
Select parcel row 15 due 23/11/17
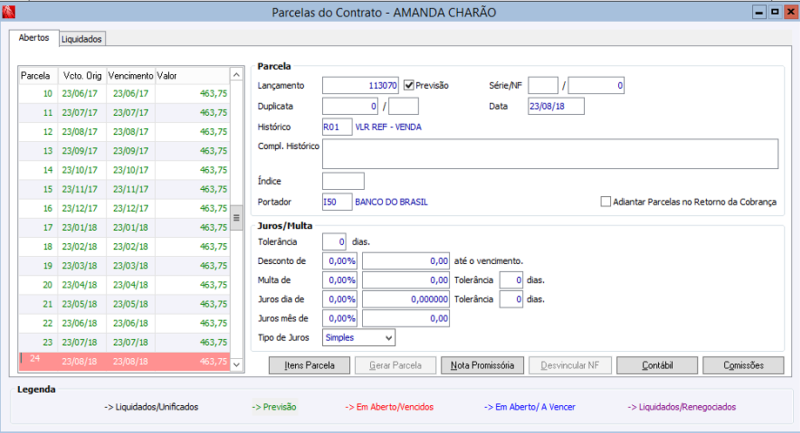[124, 189]
